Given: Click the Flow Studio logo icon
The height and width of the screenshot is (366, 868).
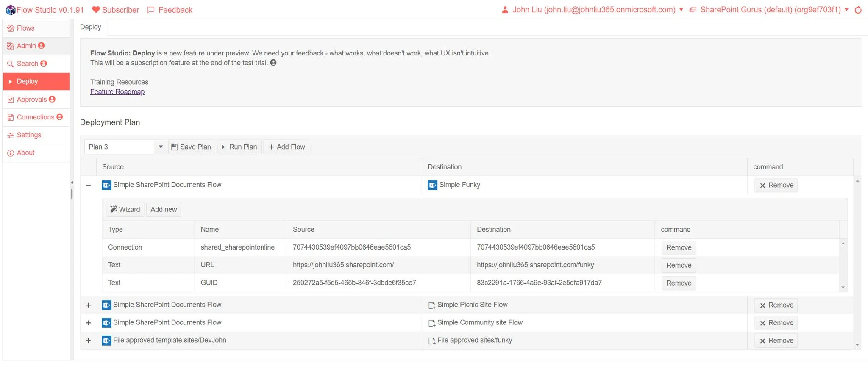Looking at the screenshot, I should click(10, 10).
